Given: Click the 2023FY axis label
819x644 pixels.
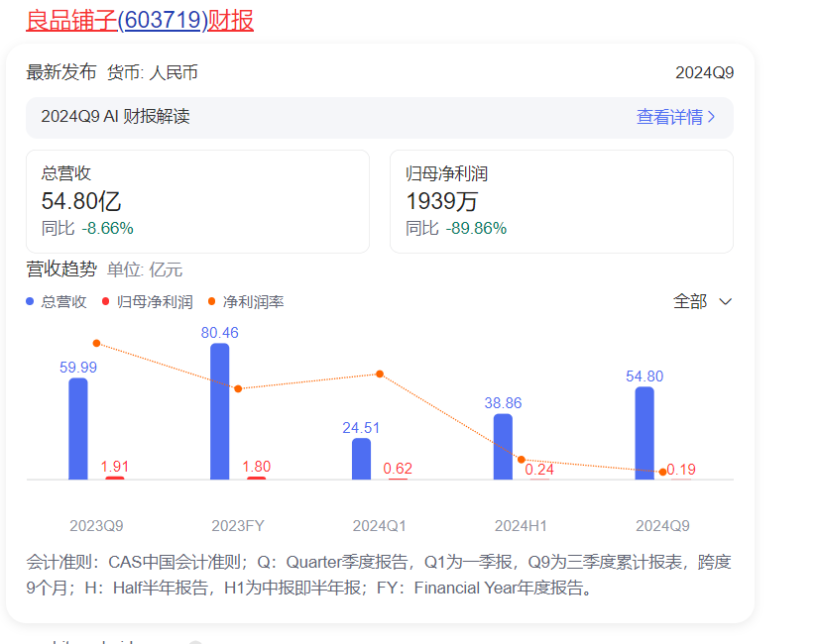Looking at the screenshot, I should click(x=238, y=525).
